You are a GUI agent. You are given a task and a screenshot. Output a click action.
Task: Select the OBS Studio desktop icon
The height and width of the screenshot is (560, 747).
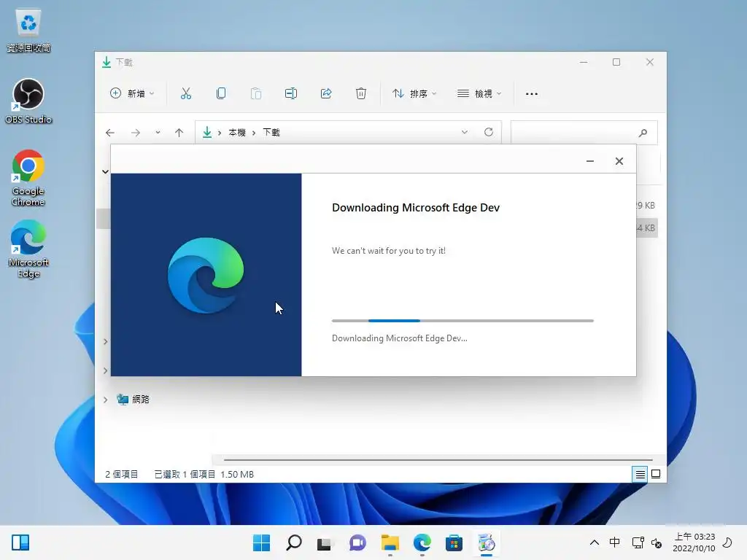28,101
